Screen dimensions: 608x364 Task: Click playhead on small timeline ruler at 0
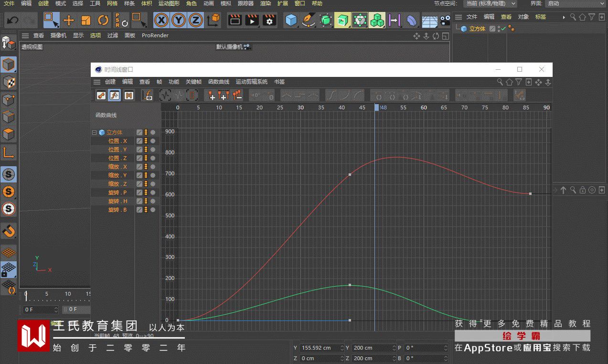pos(26,295)
